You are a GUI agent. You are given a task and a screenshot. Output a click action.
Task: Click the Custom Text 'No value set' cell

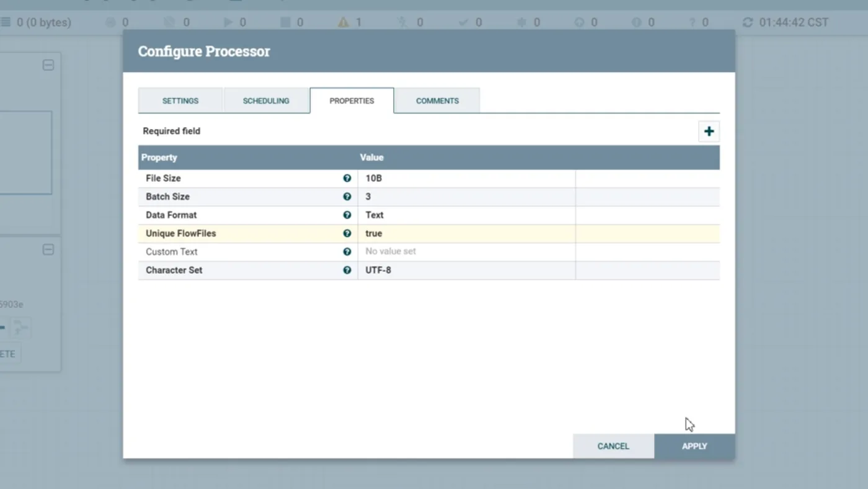click(x=466, y=252)
